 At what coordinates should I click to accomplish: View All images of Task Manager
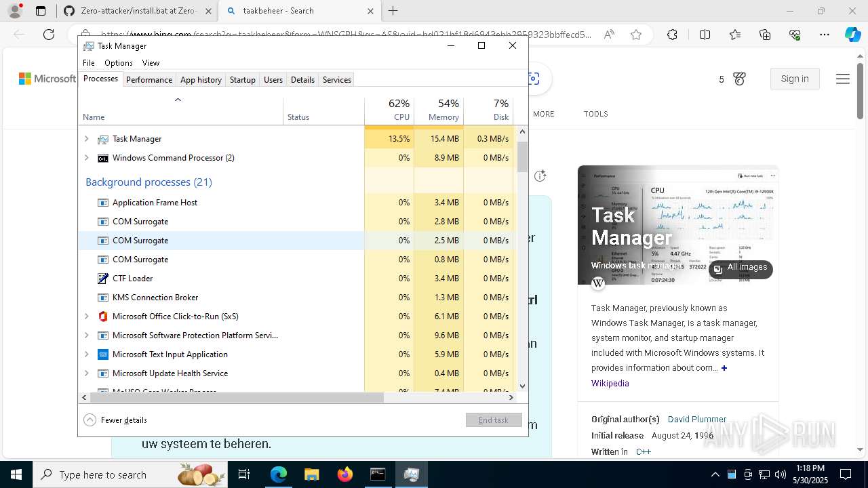click(x=741, y=268)
